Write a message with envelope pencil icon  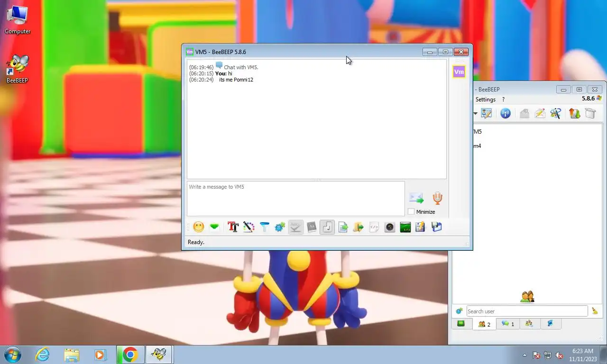(x=540, y=113)
